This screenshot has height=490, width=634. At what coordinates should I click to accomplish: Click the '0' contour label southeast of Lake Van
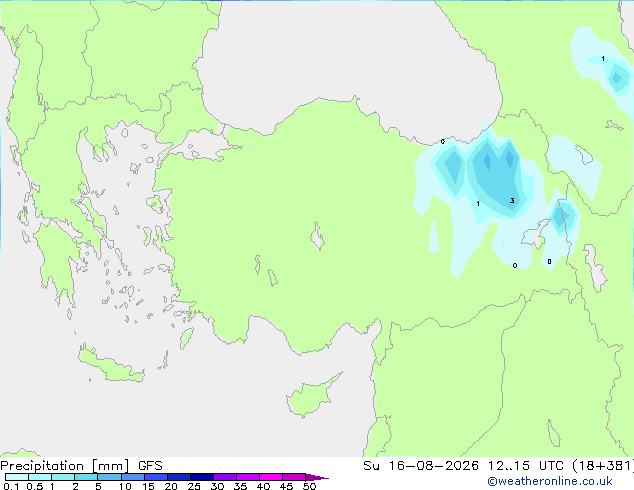tap(549, 262)
